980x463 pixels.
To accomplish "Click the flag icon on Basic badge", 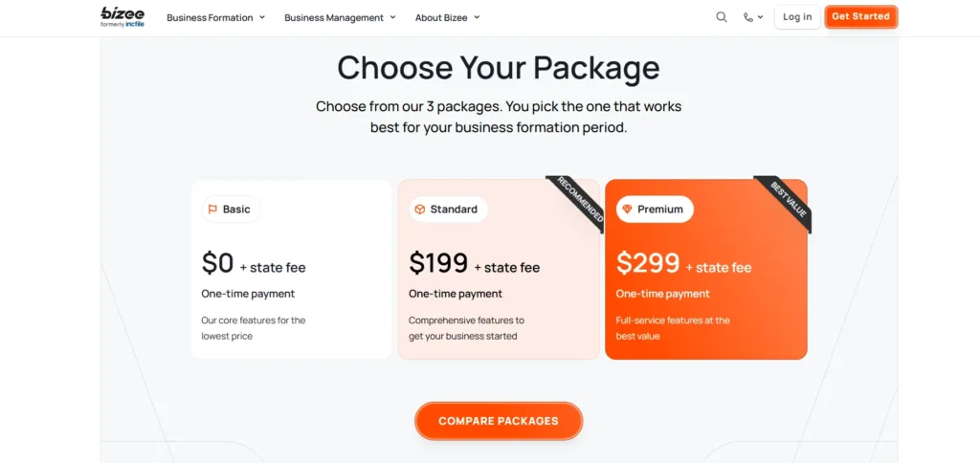I will (212, 209).
